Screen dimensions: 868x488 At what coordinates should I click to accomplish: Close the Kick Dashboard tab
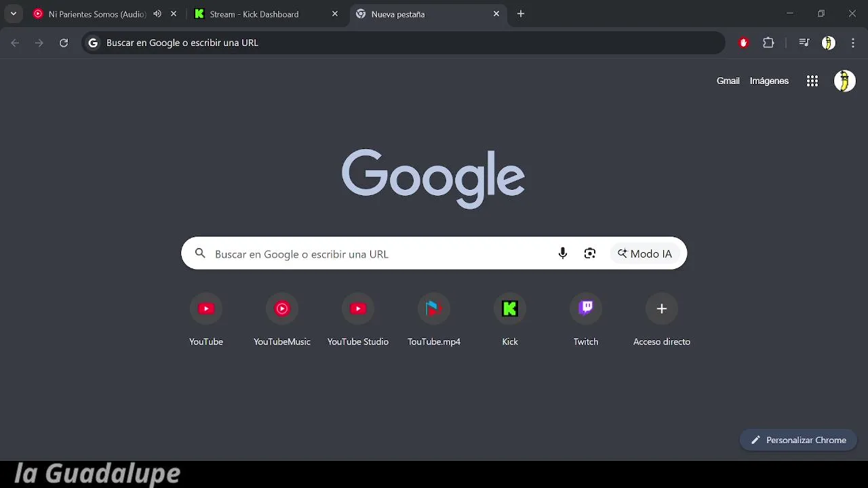[335, 14]
